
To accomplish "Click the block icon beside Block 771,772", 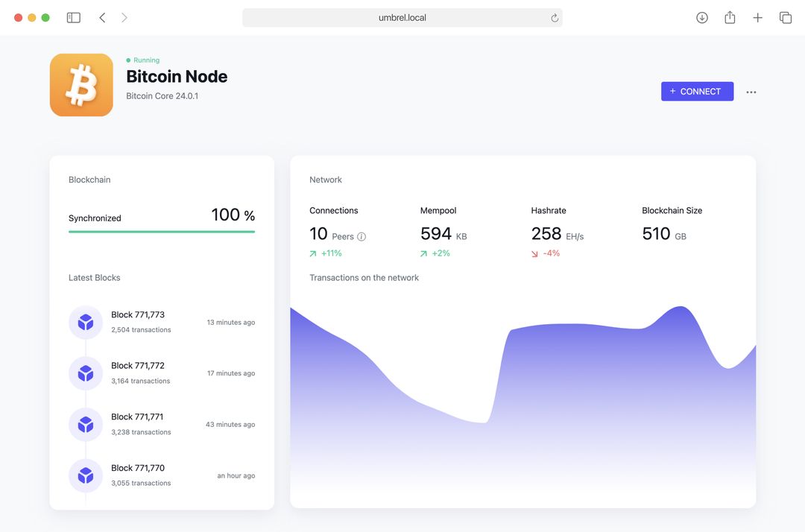I will [x=86, y=373].
